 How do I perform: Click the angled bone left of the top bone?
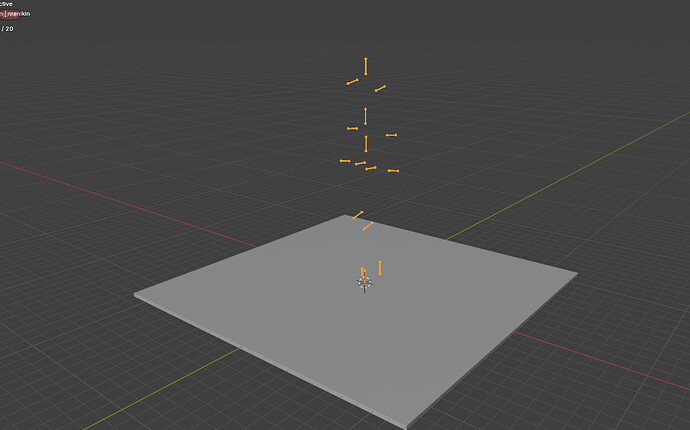[x=352, y=82]
